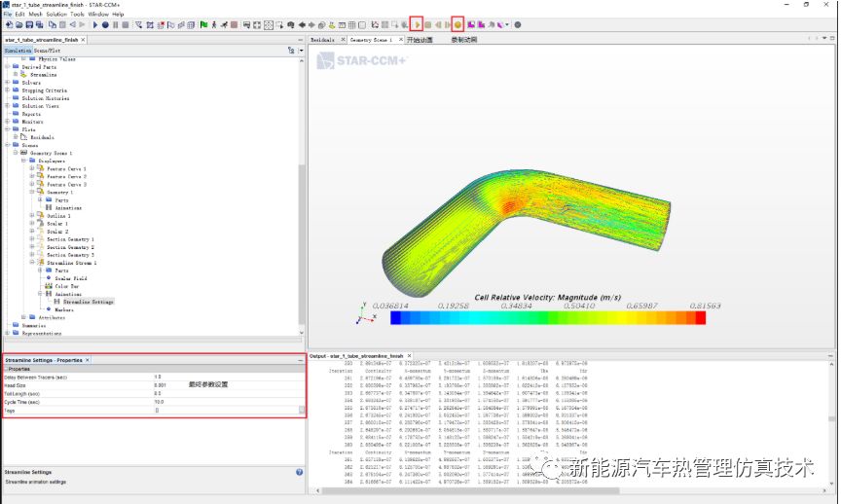Collapse the Streamline Stream 1 node

[32, 263]
